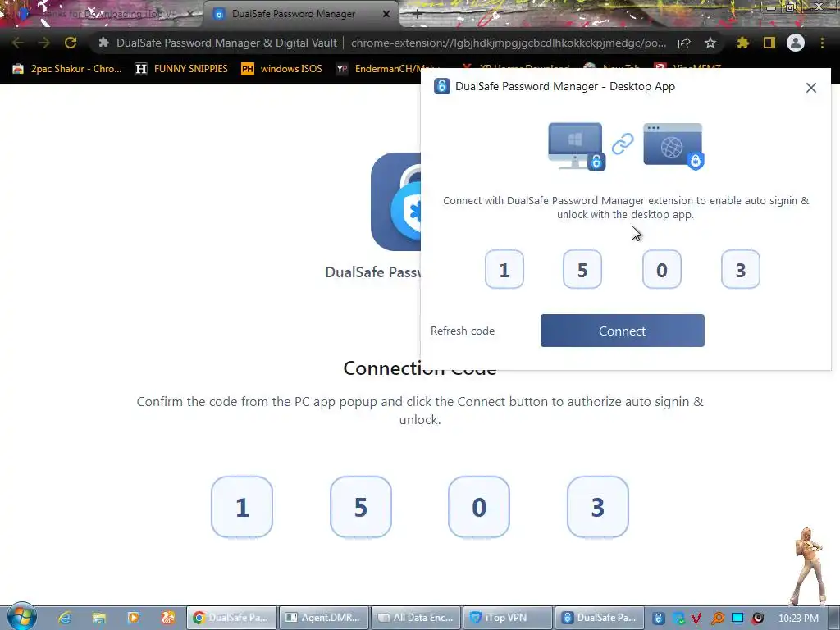Click popup code digit box showing 5
Image resolution: width=840 pixels, height=630 pixels.
(582, 269)
